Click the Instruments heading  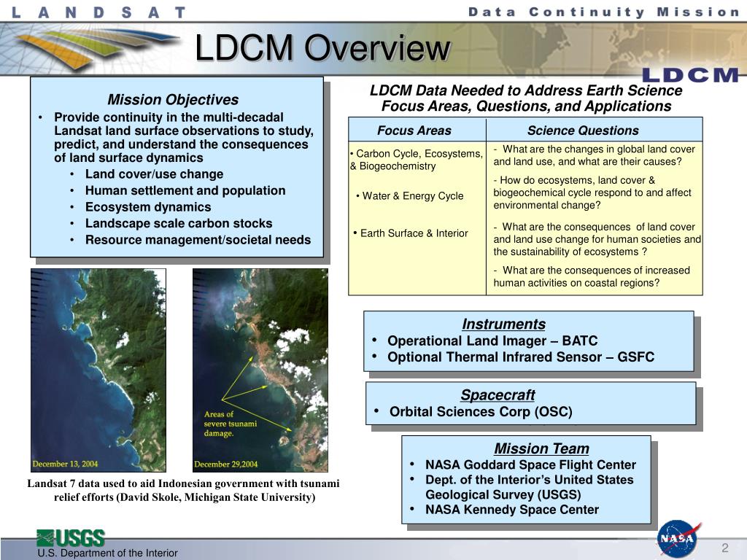503,324
